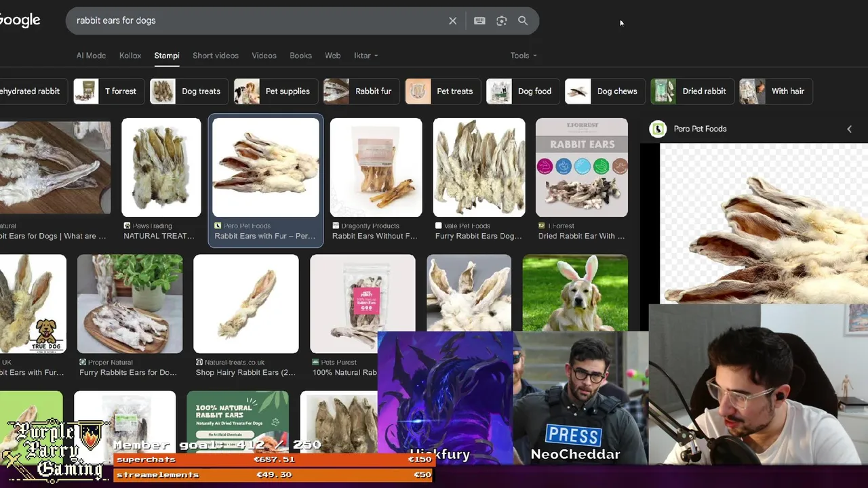868x488 pixels.
Task: Click 'Rabbit Ears Without F...' title
Action: pyautogui.click(x=375, y=236)
